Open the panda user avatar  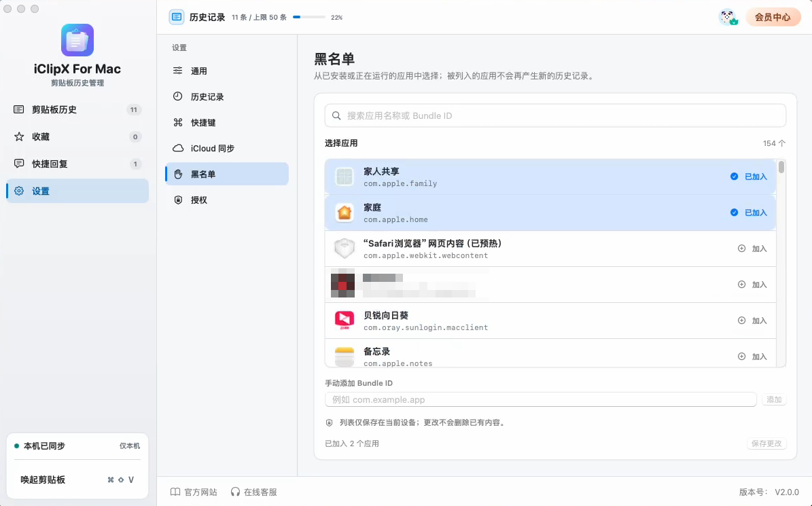coord(728,17)
